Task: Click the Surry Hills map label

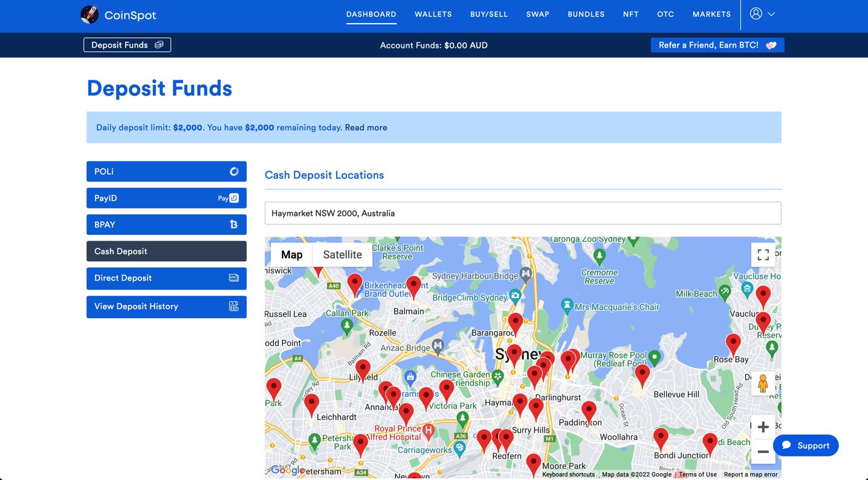Action: pyautogui.click(x=530, y=430)
